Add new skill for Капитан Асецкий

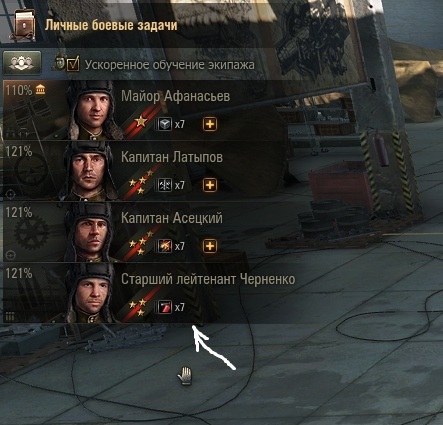[210, 246]
